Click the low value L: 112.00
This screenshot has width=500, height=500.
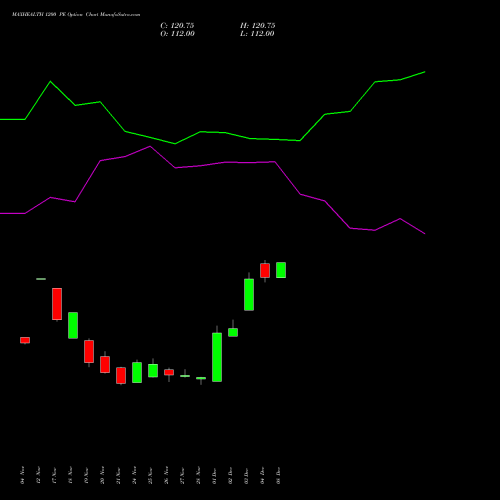[x=257, y=34]
